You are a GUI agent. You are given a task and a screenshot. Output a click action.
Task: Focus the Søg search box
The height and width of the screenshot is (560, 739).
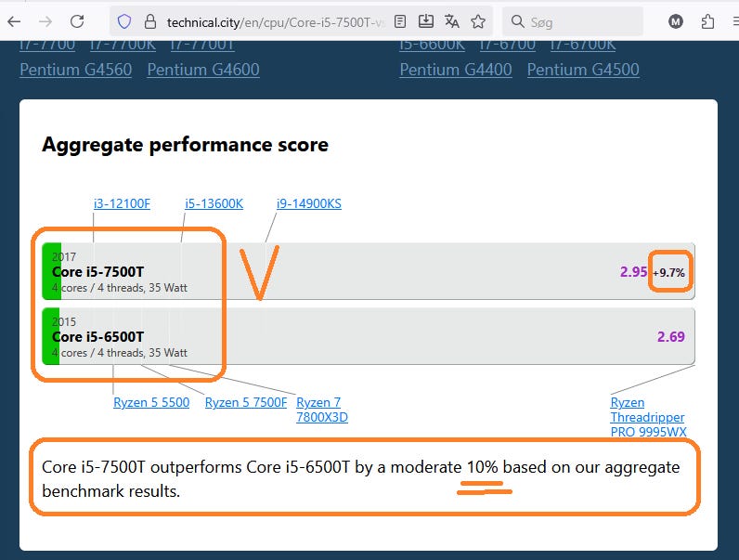point(573,21)
